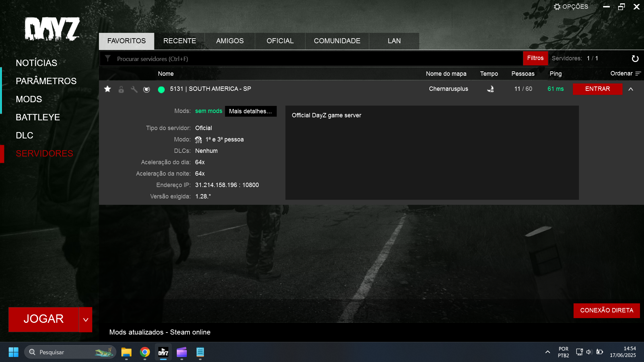Open the BATTLEYE section
This screenshot has width=644, height=362.
[x=38, y=117]
